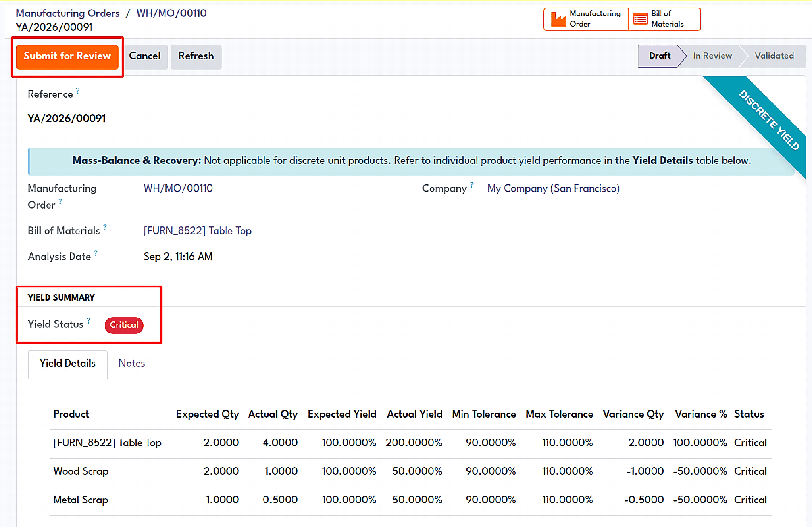Click the Critical yield status badge

point(124,325)
